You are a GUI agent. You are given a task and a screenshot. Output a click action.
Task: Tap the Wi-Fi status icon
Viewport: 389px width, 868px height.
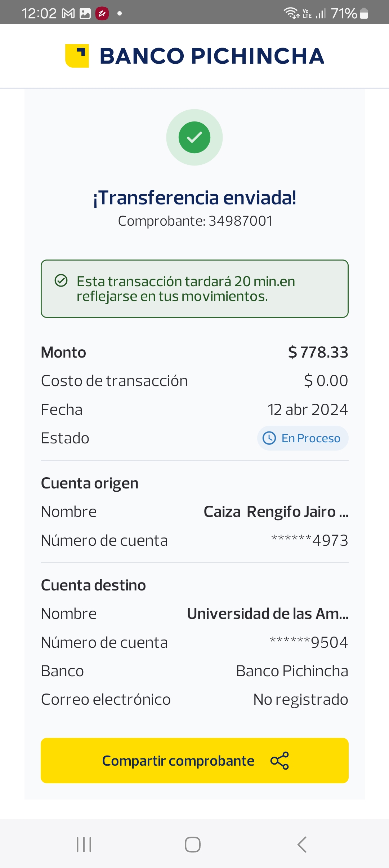pos(291,13)
